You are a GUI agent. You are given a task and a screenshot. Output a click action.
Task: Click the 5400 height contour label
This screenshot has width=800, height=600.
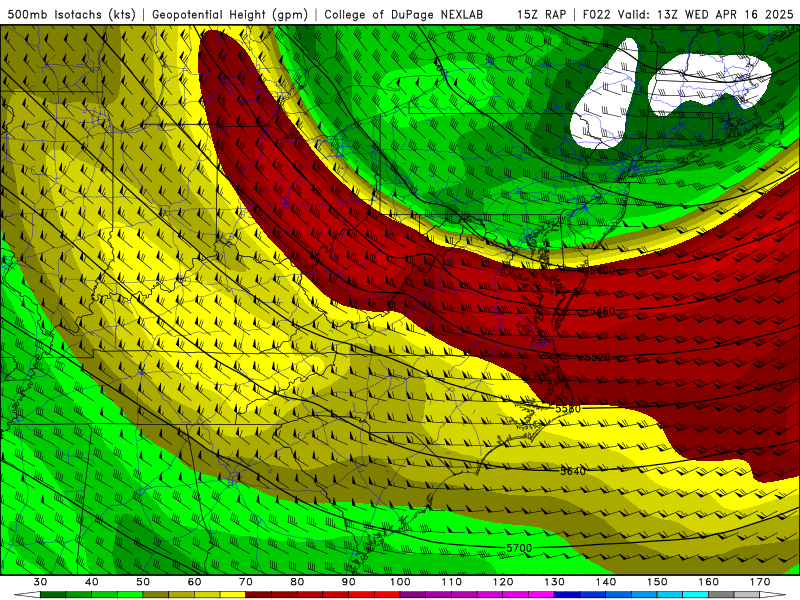click(x=602, y=270)
